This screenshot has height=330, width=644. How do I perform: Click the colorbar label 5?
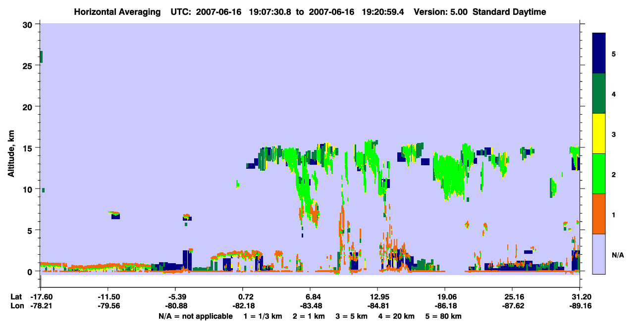point(614,53)
